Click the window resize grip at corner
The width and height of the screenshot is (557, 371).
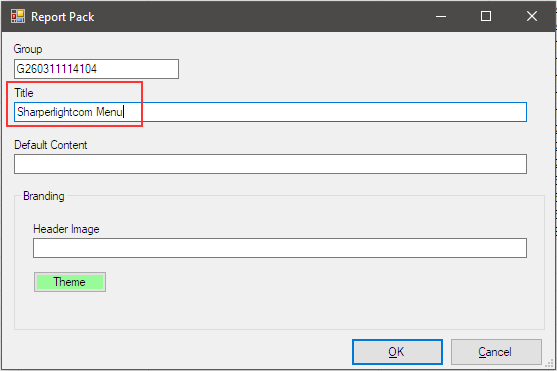pos(550,363)
